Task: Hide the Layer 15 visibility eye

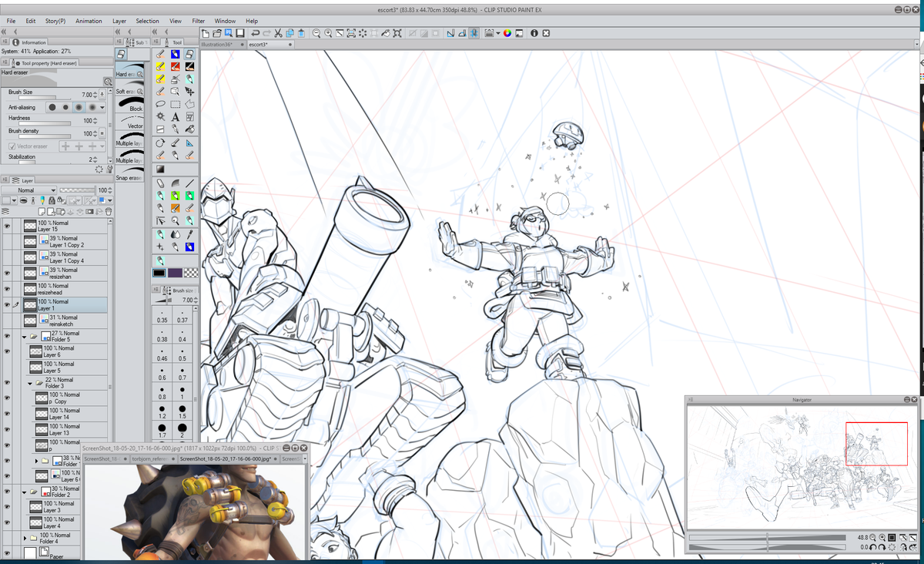Action: point(7,227)
